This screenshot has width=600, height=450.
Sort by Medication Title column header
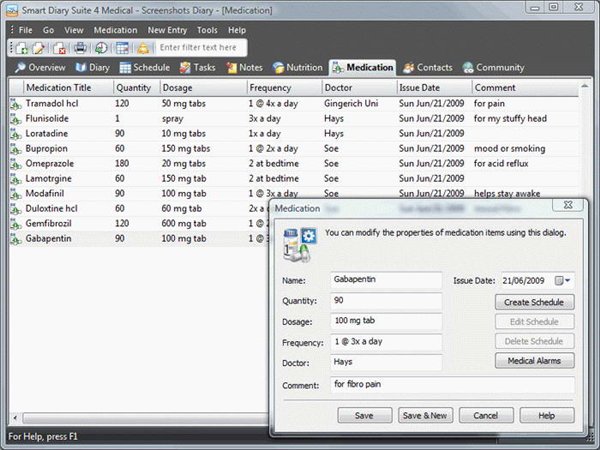(68, 88)
